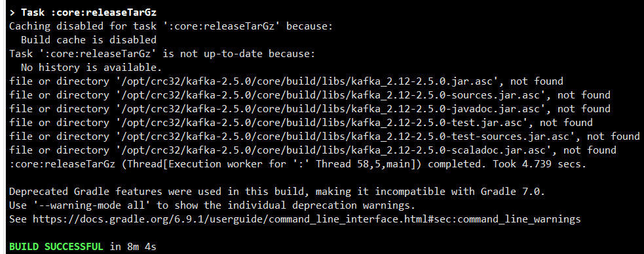The image size is (644, 254).
Task: Click 'not found' after the scaladoc path
Action: [590, 150]
